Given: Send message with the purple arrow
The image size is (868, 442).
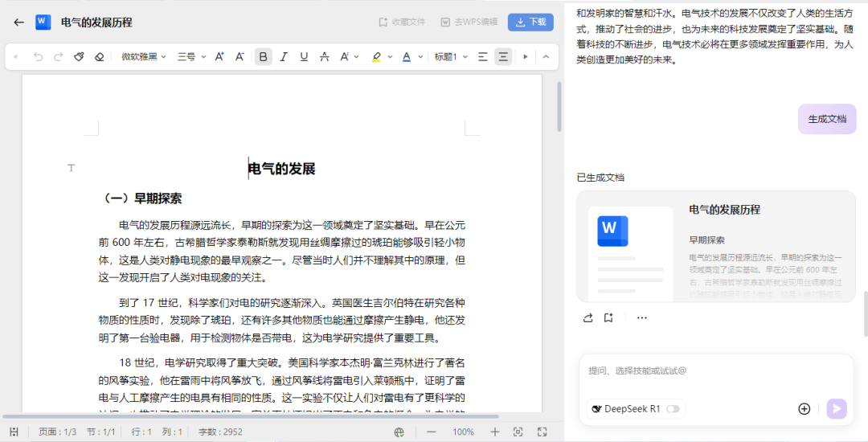Looking at the screenshot, I should tap(837, 409).
